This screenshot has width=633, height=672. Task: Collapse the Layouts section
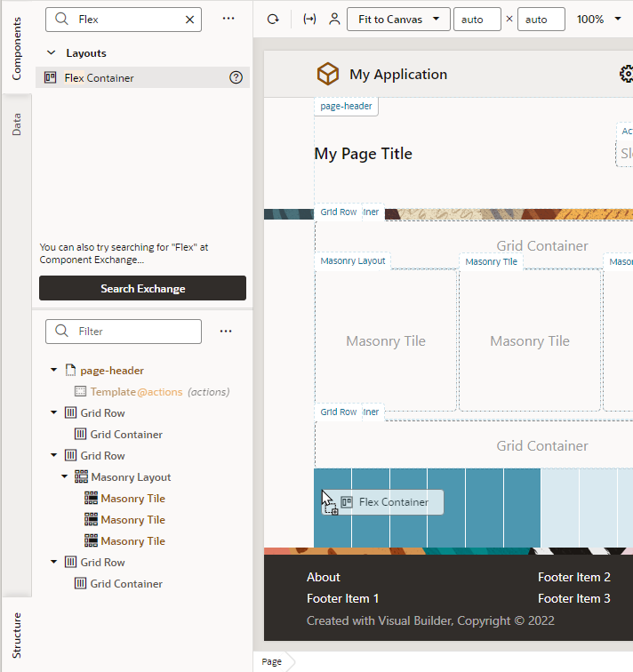(51, 52)
